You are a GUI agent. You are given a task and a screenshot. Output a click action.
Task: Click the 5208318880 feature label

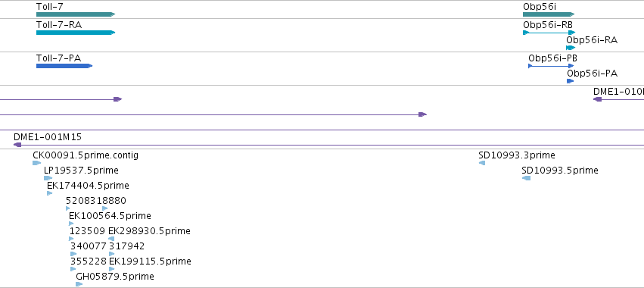click(96, 201)
